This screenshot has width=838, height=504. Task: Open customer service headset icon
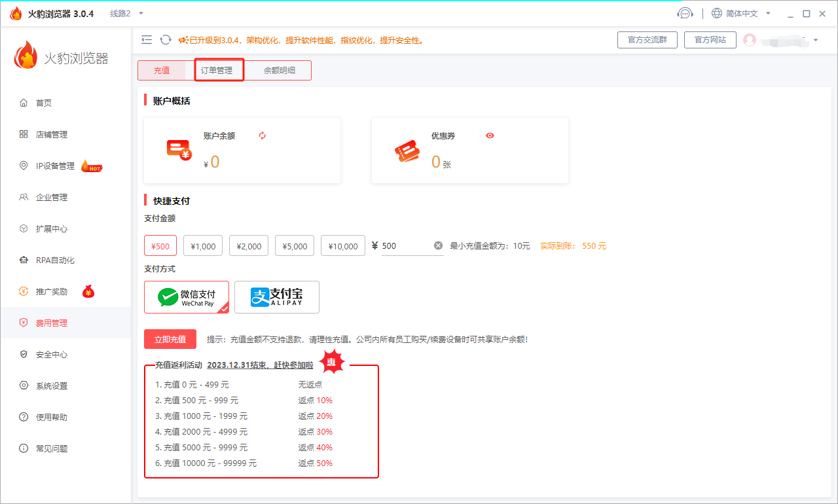point(685,13)
